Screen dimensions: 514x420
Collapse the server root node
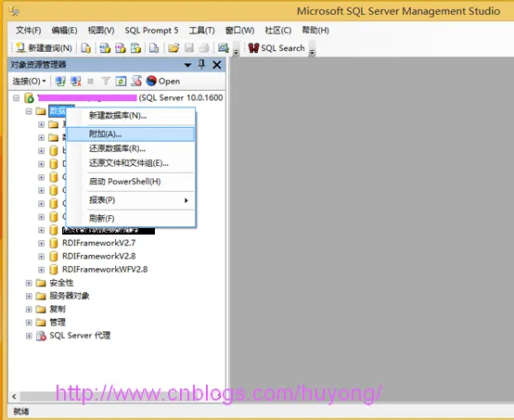tap(16, 98)
